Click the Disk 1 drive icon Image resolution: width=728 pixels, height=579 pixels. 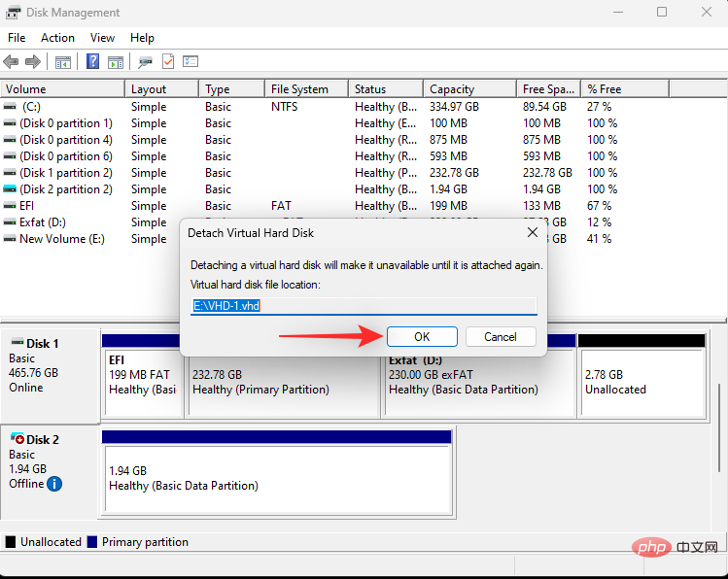[17, 342]
